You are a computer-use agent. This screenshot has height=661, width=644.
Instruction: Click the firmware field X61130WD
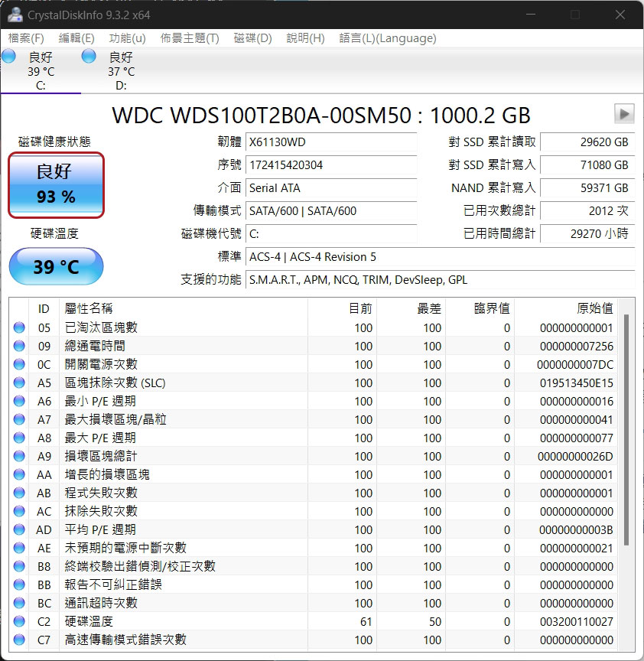[x=331, y=142]
